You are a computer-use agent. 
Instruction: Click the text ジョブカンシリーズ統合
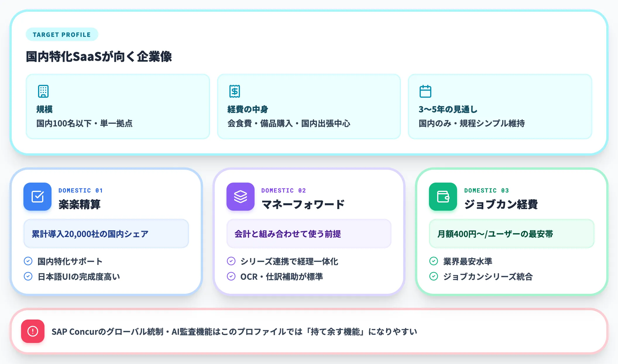click(x=488, y=277)
